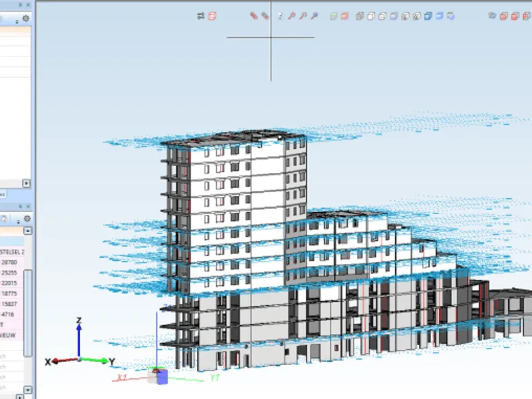Image resolution: width=532 pixels, height=399 pixels.
Task: Open toolbar overflow options in the upper panel
Action: 17,21
